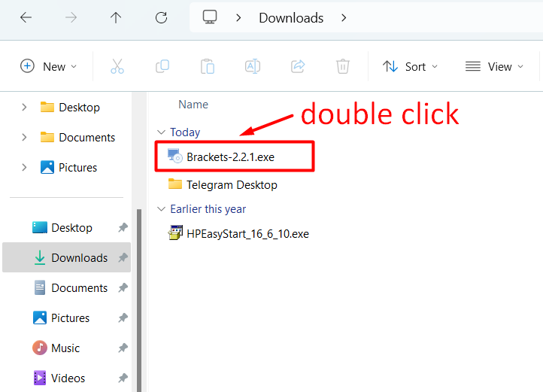The height and width of the screenshot is (392, 543).
Task: Click the Share icon in toolbar
Action: point(298,66)
